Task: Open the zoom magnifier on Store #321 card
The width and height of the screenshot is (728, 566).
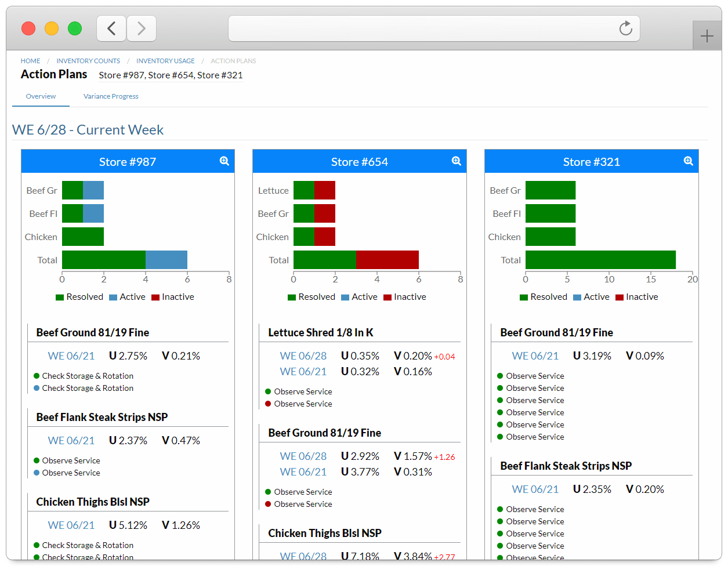Action: (688, 161)
